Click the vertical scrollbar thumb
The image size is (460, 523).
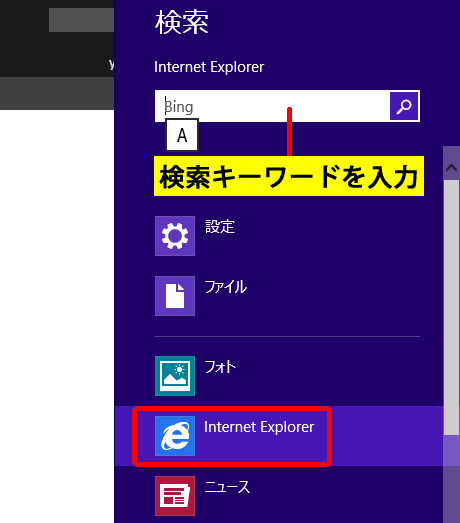tap(451, 308)
